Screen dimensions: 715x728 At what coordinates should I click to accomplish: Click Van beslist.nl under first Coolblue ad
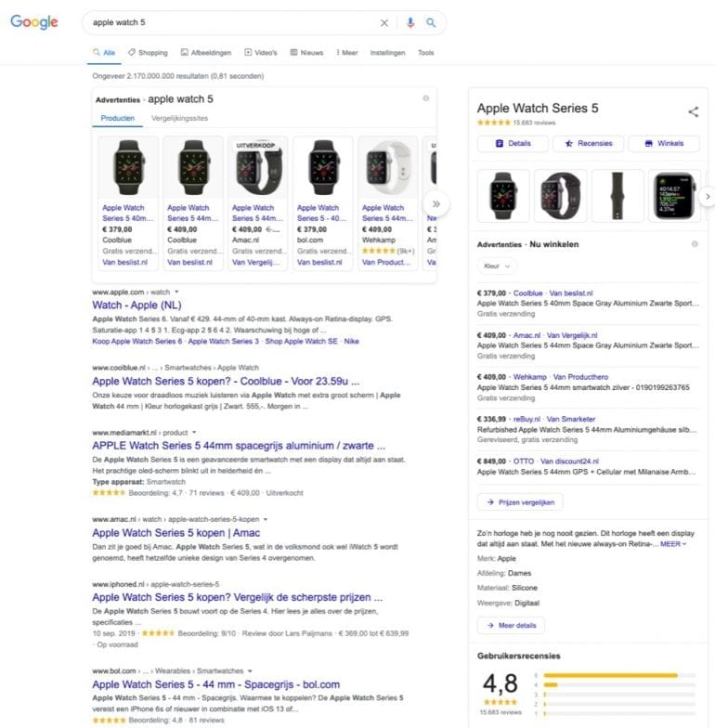pos(124,262)
